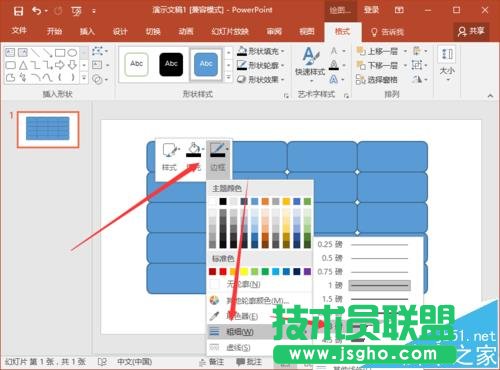The height and width of the screenshot is (370, 500).
Task: Click 选择窗格 selection pane button
Action: [x=377, y=80]
